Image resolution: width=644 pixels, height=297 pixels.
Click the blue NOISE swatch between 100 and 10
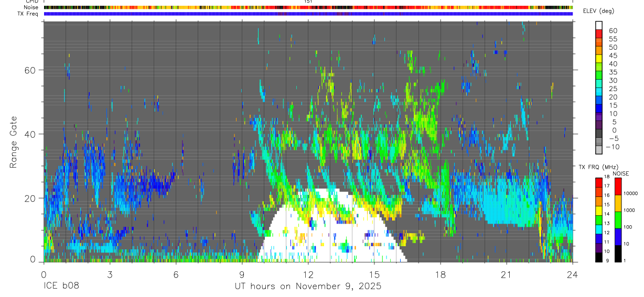[617, 237]
